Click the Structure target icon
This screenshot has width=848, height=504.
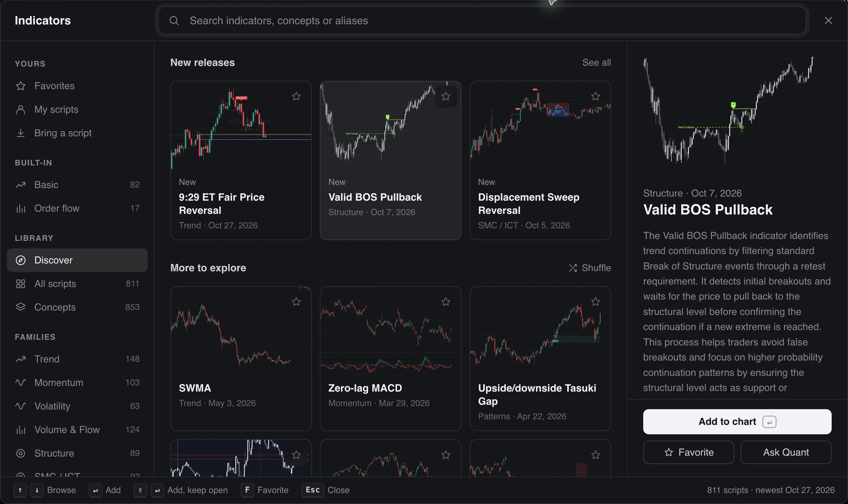pos(21,453)
